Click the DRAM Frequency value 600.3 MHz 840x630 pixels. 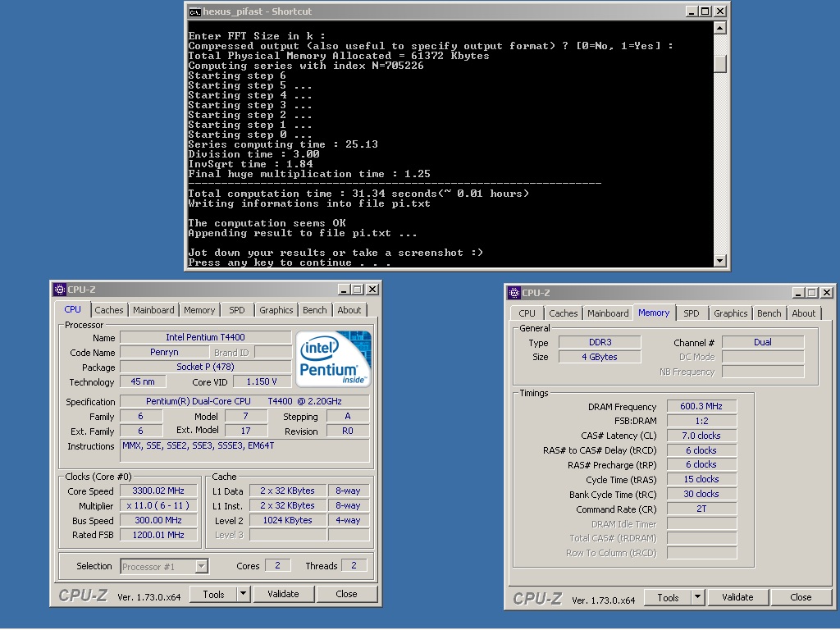[x=701, y=406]
